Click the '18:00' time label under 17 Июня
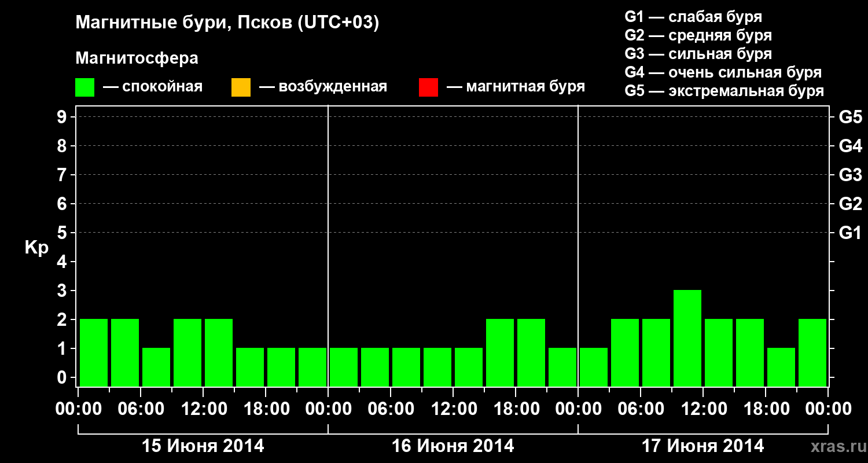Image resolution: width=868 pixels, height=463 pixels. coord(766,409)
